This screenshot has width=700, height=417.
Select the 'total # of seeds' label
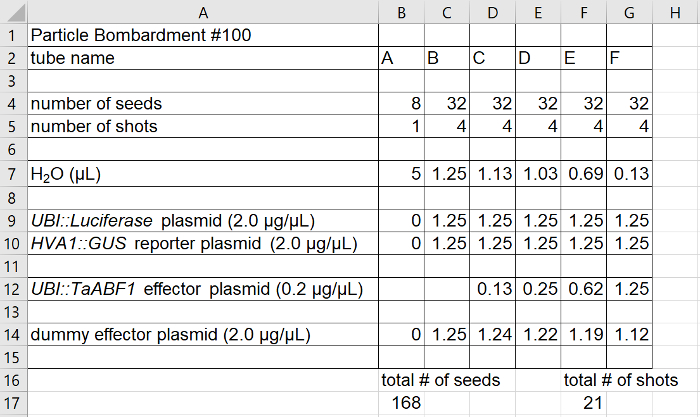tap(441, 380)
